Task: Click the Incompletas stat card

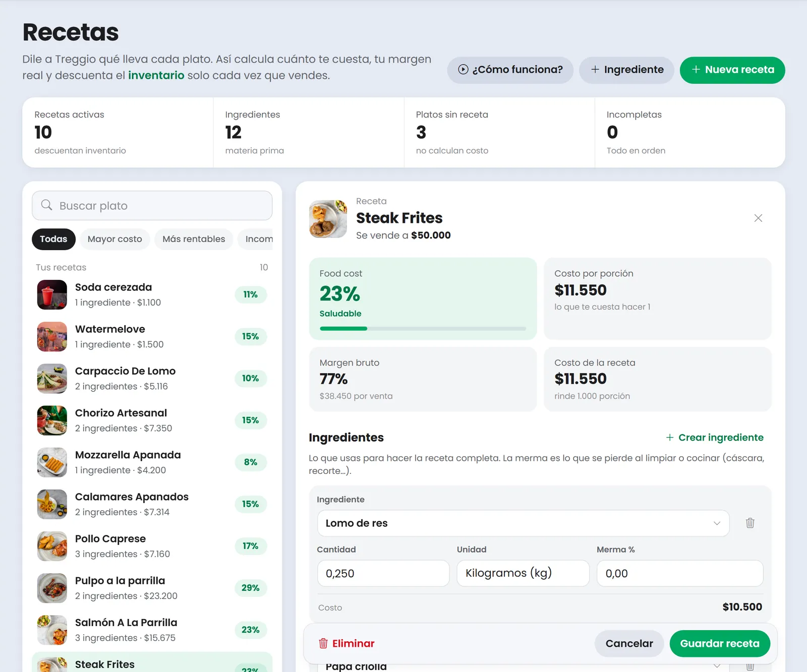Action: (689, 132)
